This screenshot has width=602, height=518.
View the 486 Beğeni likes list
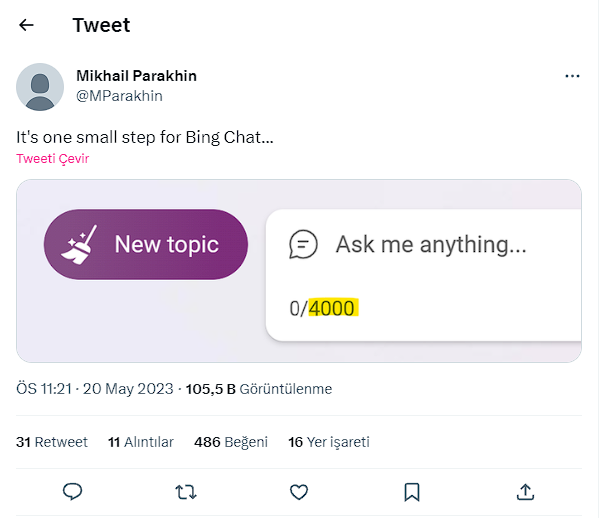tap(231, 442)
